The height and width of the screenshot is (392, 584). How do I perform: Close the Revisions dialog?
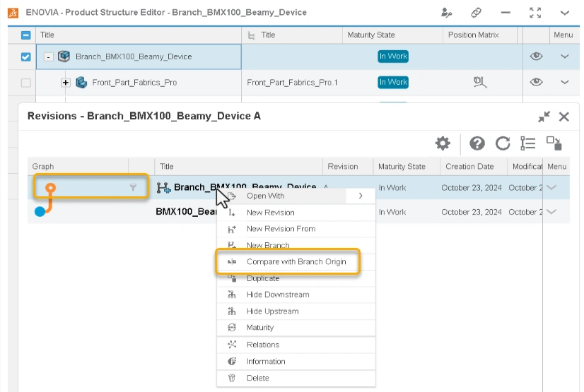(563, 117)
